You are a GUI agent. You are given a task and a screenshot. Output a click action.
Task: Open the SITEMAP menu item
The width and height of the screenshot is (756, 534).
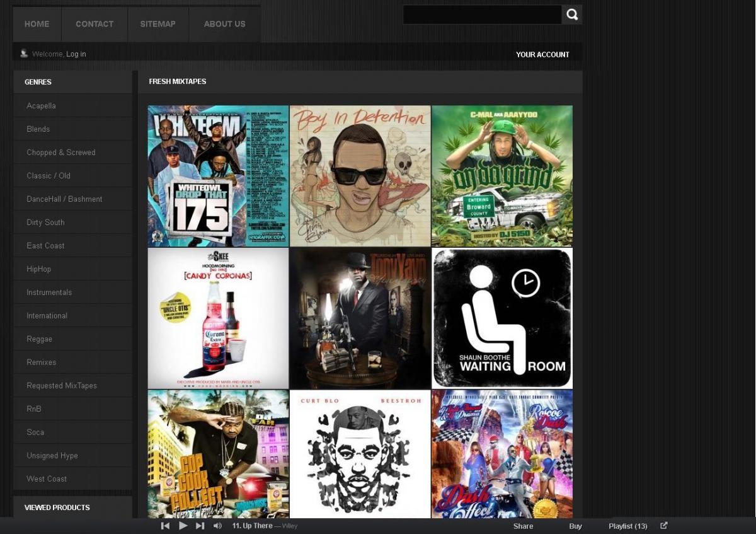tap(158, 24)
